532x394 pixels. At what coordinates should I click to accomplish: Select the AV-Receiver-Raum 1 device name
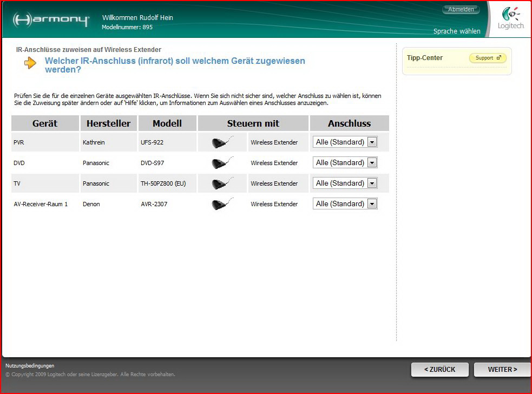pos(41,204)
